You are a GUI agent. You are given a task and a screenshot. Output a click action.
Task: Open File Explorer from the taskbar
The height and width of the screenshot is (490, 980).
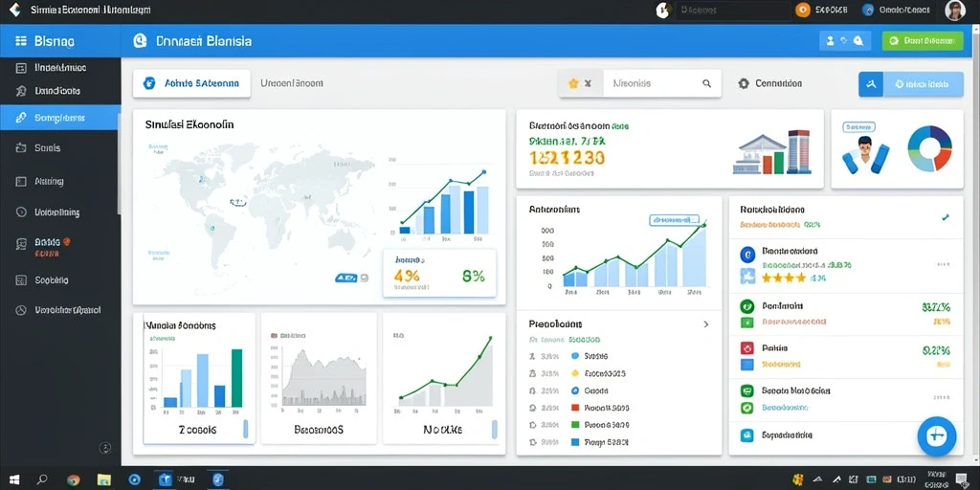point(103,480)
